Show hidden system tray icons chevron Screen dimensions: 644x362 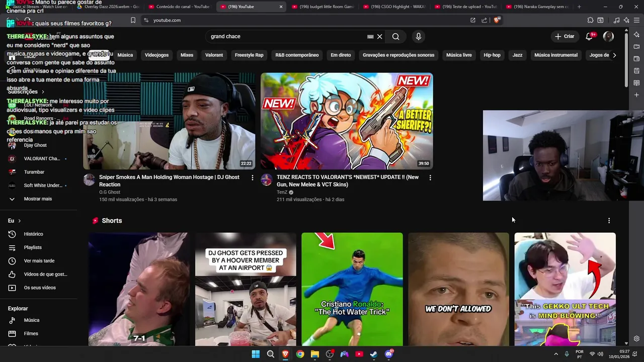556,354
